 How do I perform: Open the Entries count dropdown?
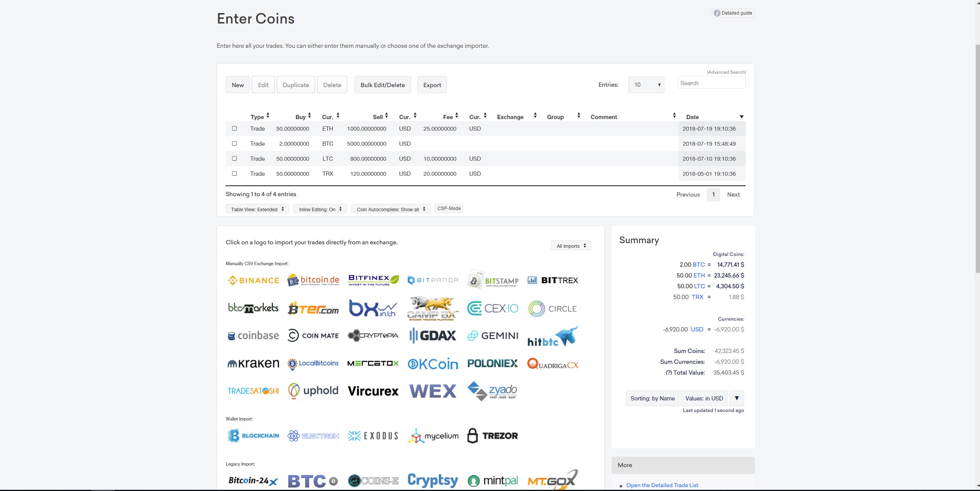tap(646, 85)
